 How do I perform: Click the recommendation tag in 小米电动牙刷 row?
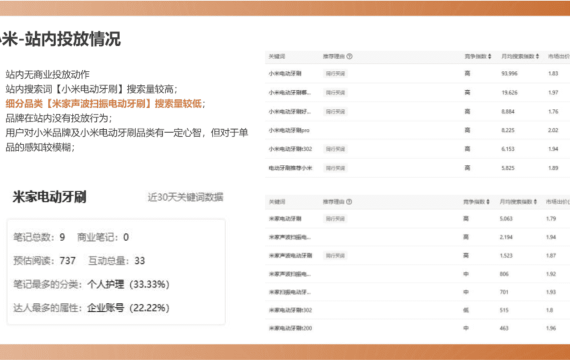(x=335, y=73)
